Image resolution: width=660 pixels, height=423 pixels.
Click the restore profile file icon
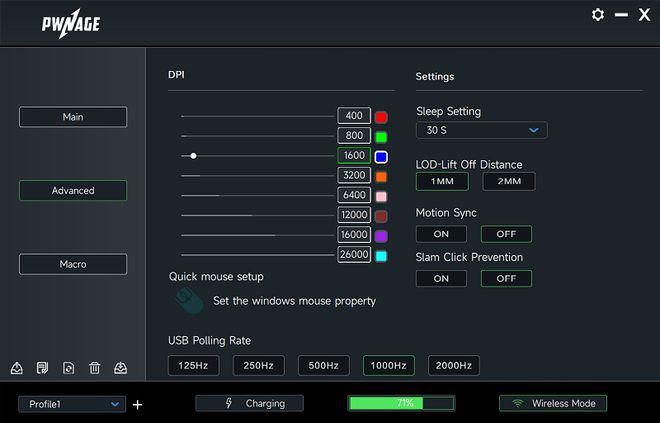pyautogui.click(x=69, y=368)
